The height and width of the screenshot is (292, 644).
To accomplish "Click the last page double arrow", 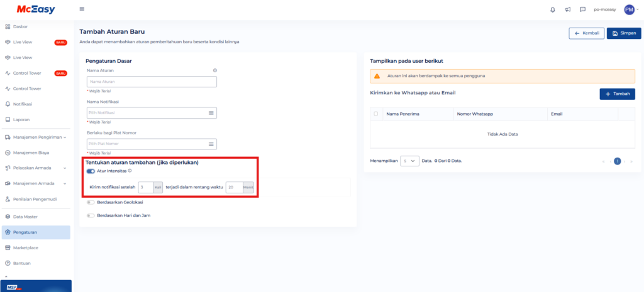I will (631, 161).
